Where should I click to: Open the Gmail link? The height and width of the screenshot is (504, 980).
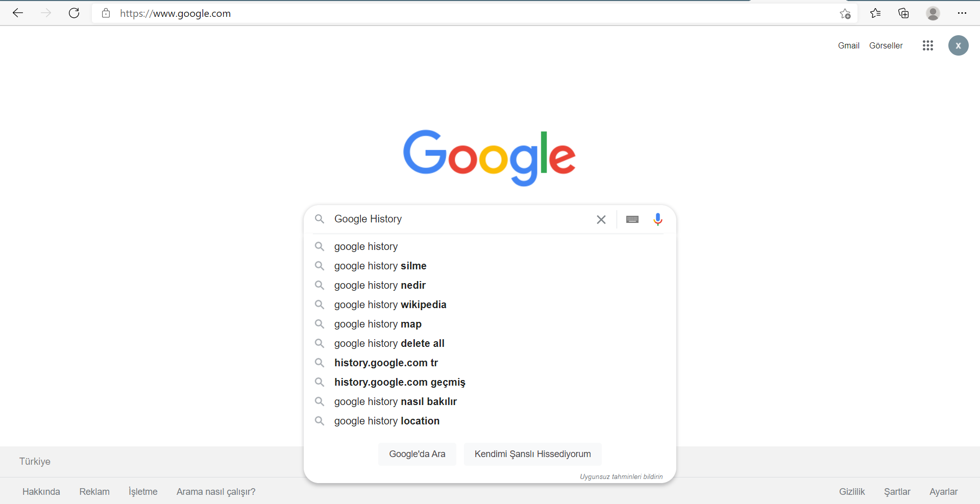(848, 45)
